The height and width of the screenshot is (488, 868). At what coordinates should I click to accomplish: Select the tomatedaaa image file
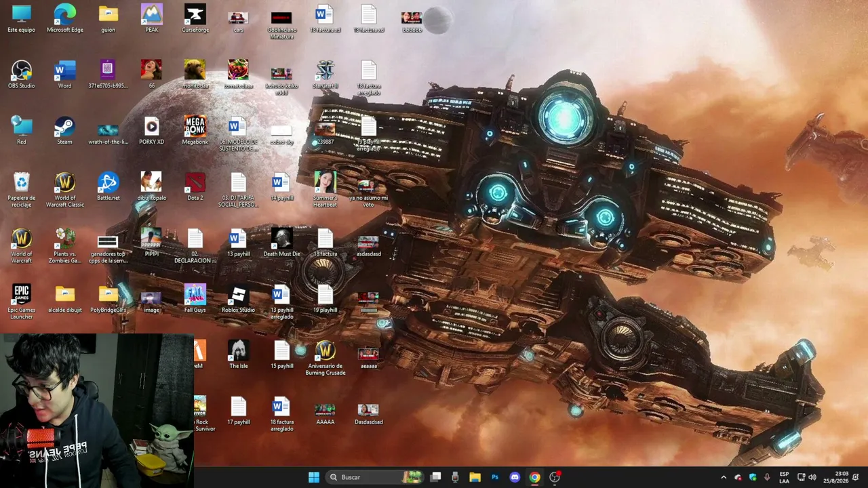tap(238, 75)
